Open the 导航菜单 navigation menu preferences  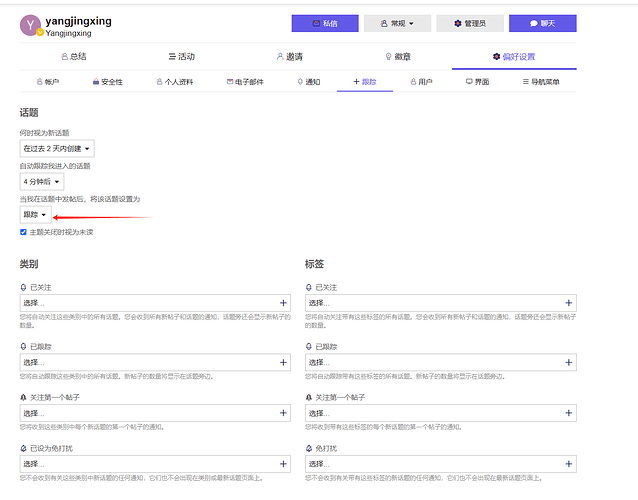point(540,82)
